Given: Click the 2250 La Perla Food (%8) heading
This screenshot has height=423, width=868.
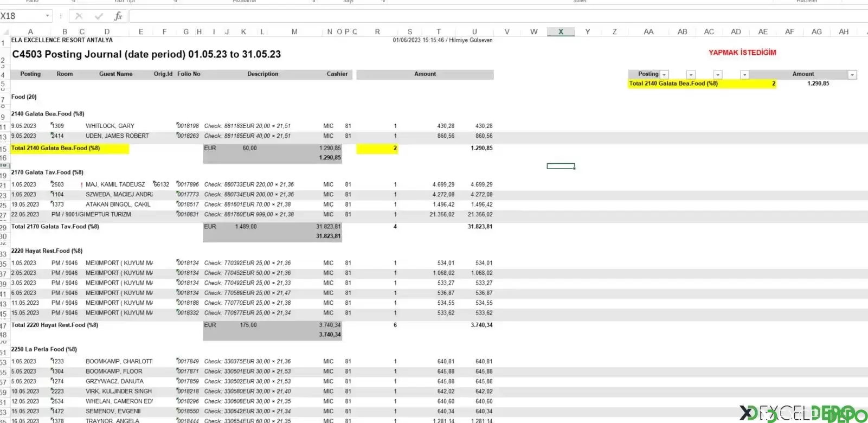Looking at the screenshot, I should (x=44, y=349).
